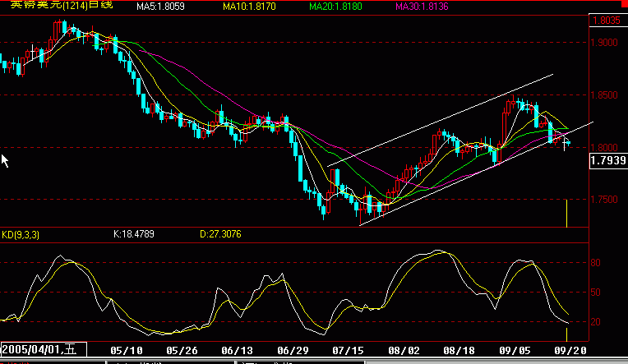Click the 2005/04/01 date box
The width and height of the screenshot is (628, 364).
44,349
